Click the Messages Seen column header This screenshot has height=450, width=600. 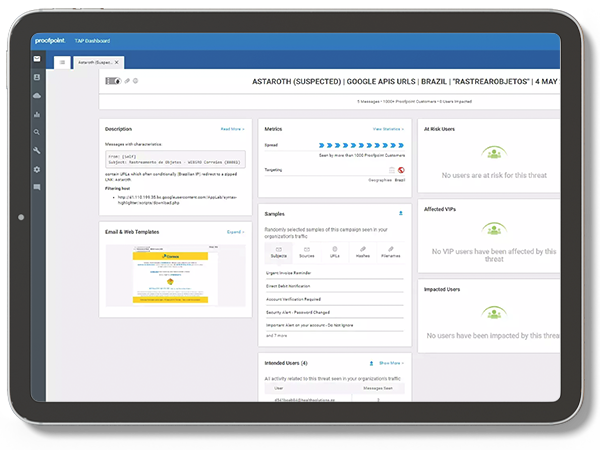click(x=378, y=388)
